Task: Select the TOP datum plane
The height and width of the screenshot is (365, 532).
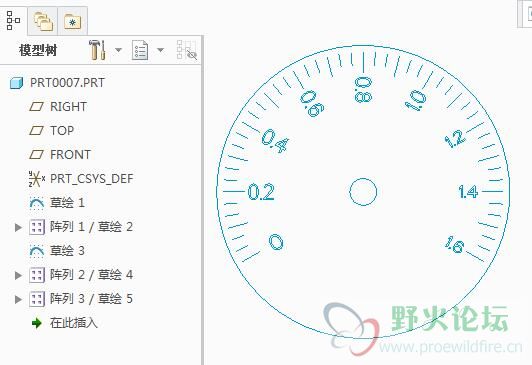Action: point(62,131)
